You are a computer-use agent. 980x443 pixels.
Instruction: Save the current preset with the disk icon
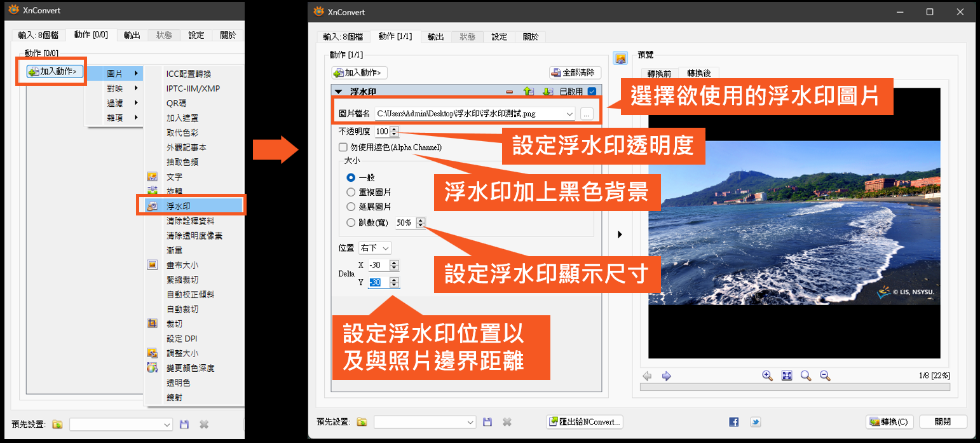(487, 421)
